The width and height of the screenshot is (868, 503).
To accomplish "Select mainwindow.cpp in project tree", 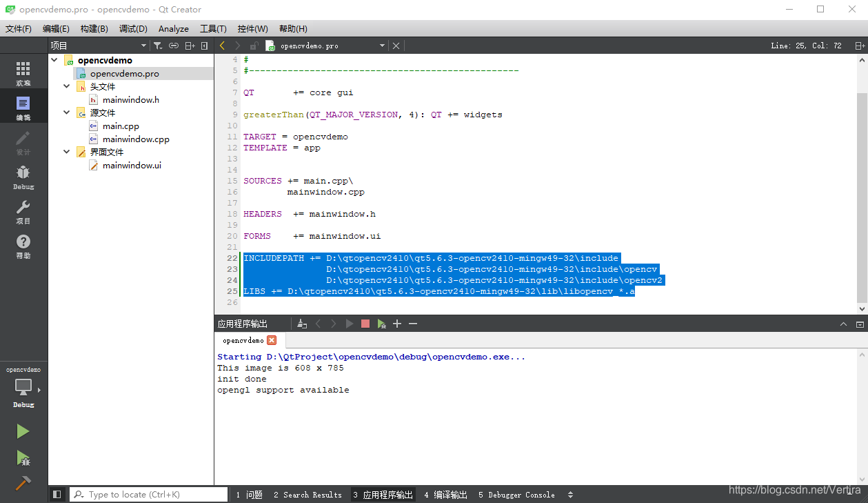I will point(136,139).
